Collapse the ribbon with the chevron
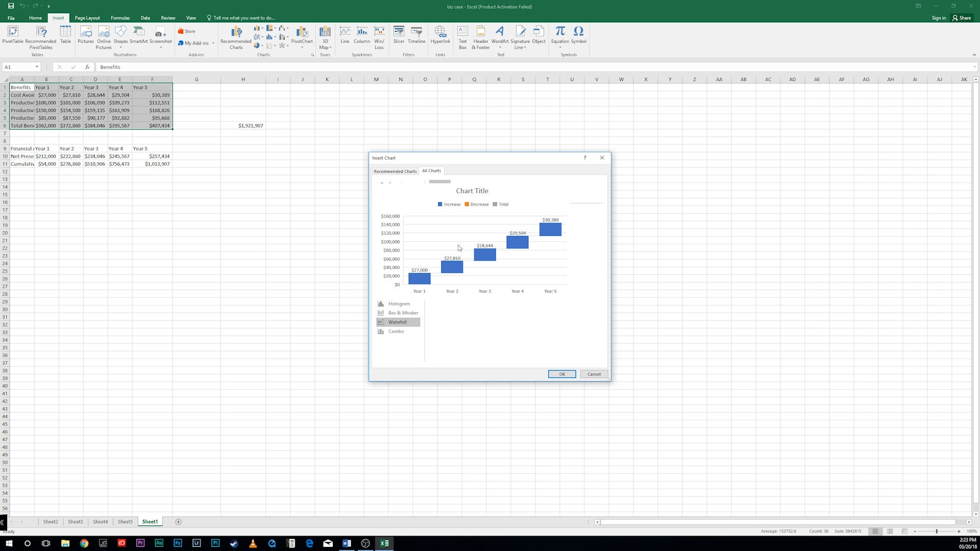 [974, 55]
